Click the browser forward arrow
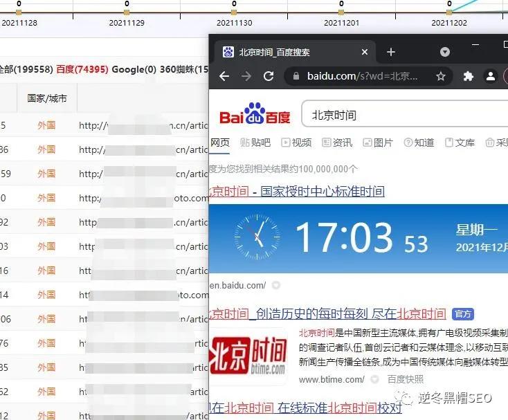Viewport: 508px width, 420px height. point(246,76)
